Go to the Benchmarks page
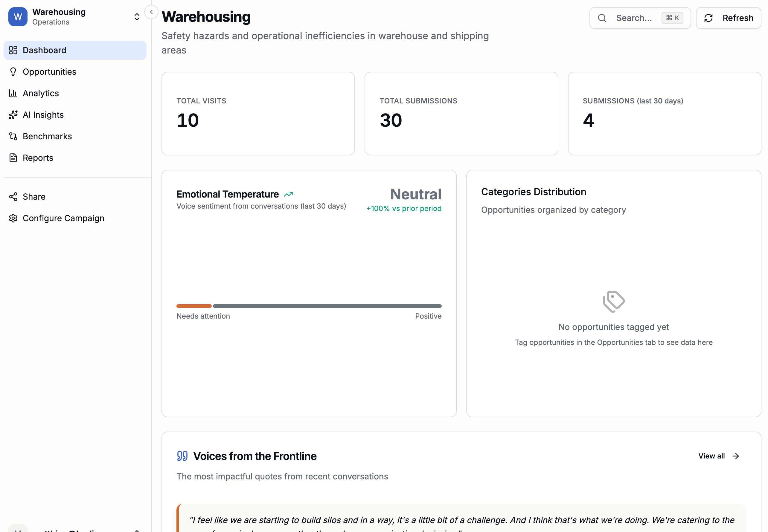Viewport: 768px width, 532px height. point(47,136)
